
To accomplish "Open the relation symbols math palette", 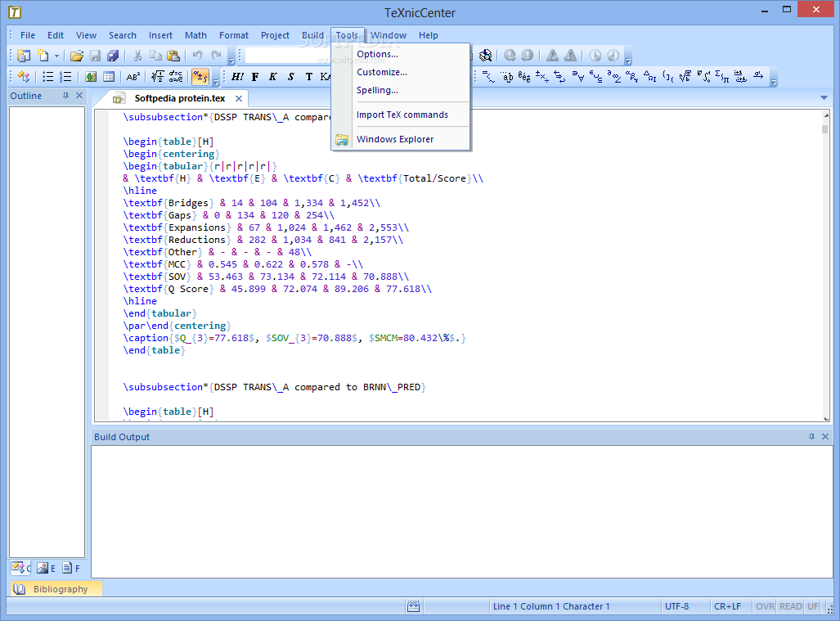I will [x=488, y=77].
